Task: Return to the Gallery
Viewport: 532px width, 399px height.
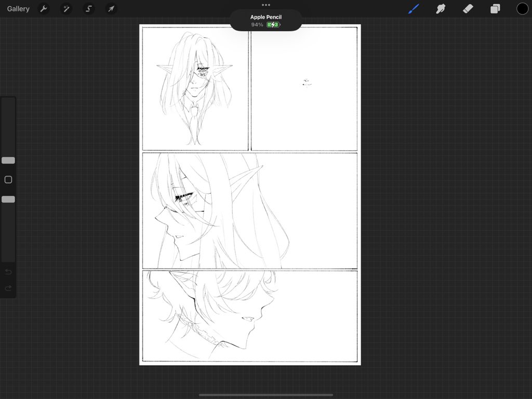Action: click(x=18, y=9)
